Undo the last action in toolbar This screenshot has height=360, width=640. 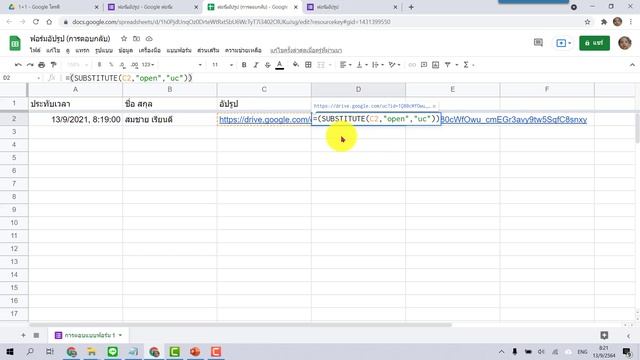point(18,65)
